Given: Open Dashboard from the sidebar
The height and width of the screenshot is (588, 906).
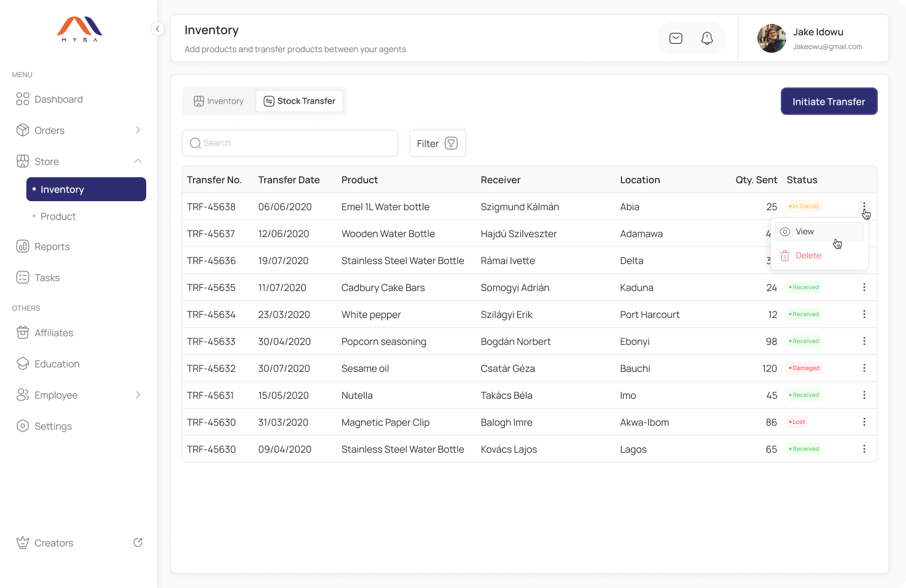Looking at the screenshot, I should click(x=58, y=99).
